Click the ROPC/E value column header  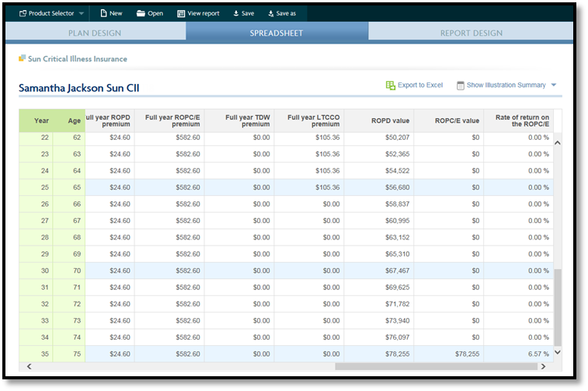448,120
